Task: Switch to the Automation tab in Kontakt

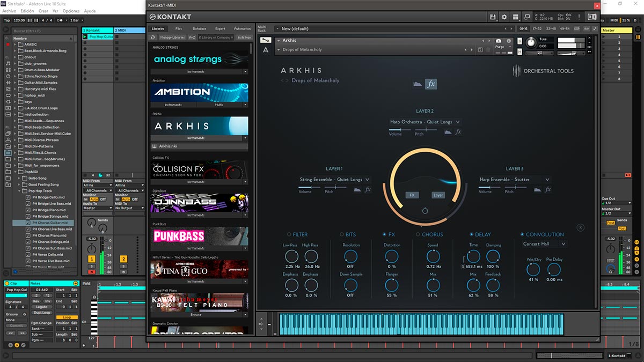Action: click(x=242, y=28)
